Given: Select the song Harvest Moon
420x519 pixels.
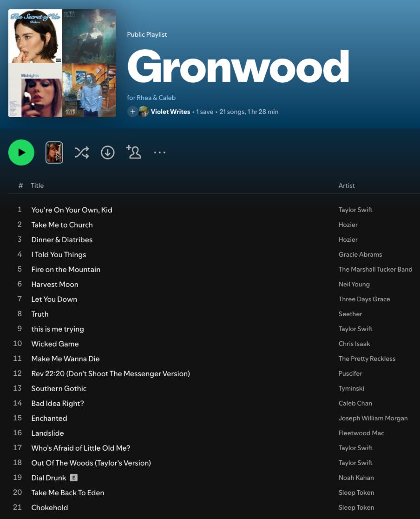Looking at the screenshot, I should coord(55,284).
